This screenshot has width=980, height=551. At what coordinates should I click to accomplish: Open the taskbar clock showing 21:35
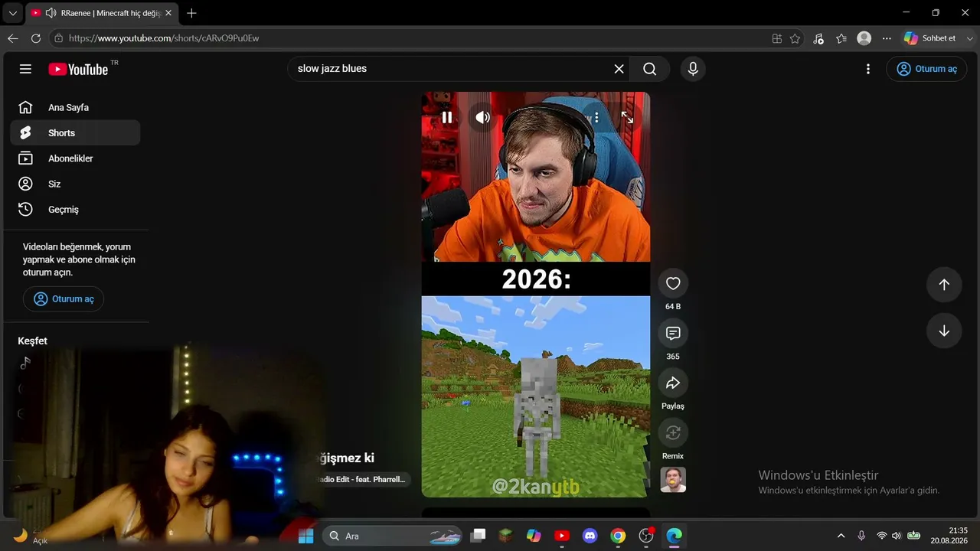949,536
